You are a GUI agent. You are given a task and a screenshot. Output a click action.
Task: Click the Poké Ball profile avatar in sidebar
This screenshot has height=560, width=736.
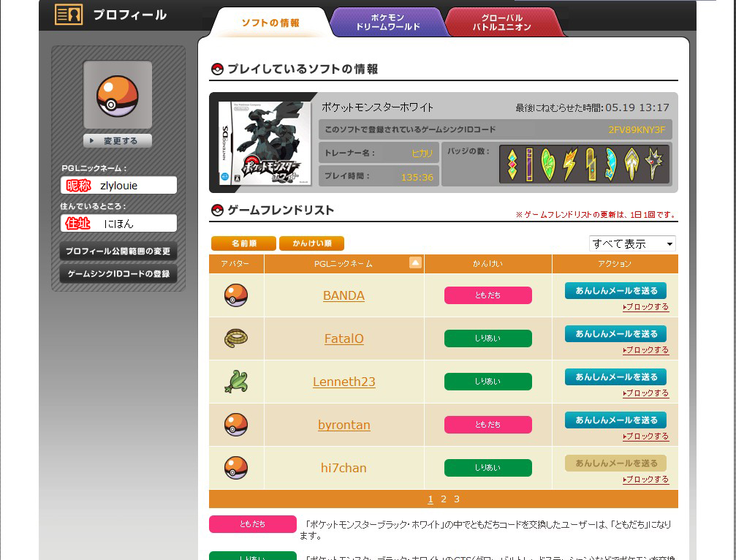coord(118,95)
